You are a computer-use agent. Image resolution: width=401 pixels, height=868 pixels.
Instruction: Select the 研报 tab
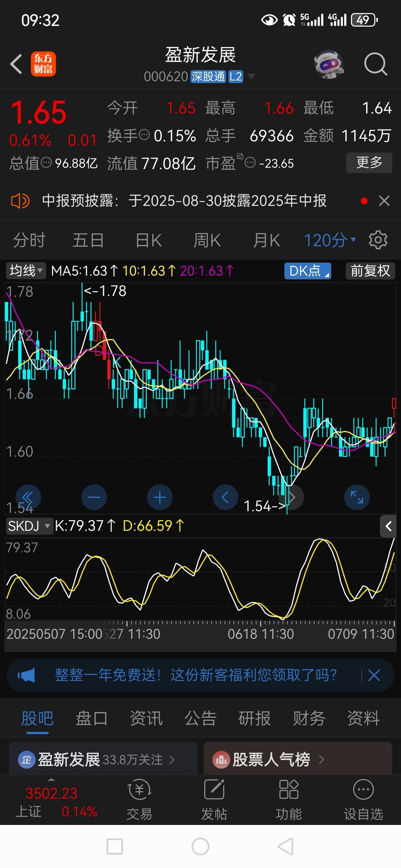point(255,719)
